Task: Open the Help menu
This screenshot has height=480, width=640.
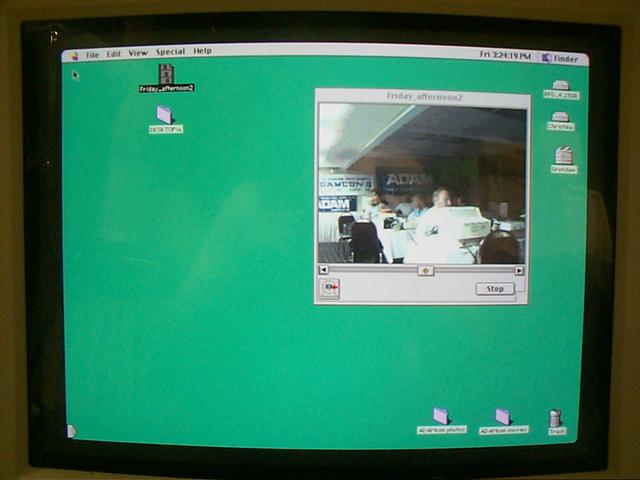Action: coord(202,51)
